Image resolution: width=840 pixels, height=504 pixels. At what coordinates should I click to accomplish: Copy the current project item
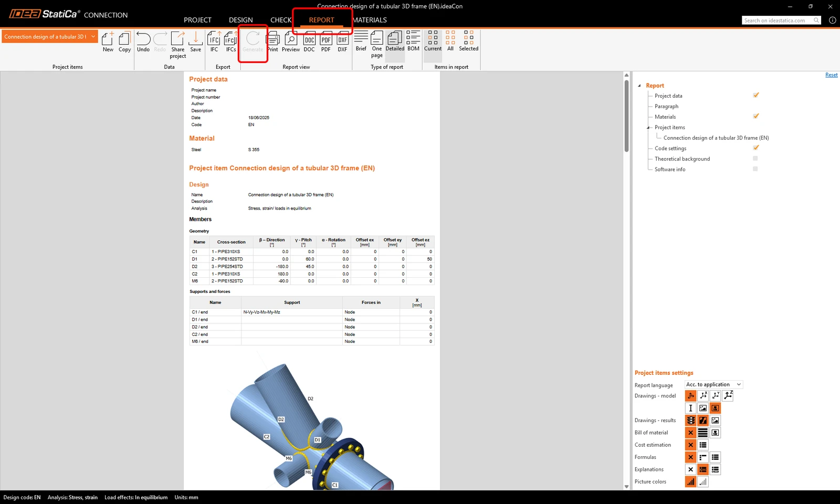click(124, 41)
